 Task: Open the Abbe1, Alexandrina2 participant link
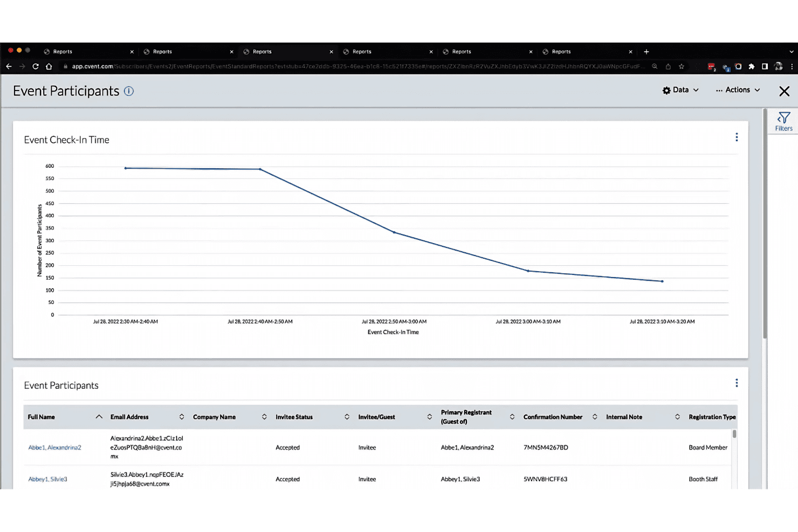click(54, 447)
